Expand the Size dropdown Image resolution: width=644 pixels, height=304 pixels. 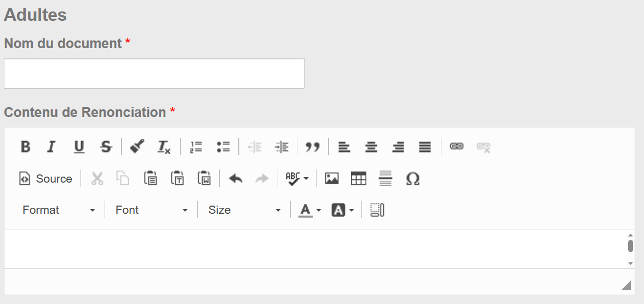tap(244, 210)
